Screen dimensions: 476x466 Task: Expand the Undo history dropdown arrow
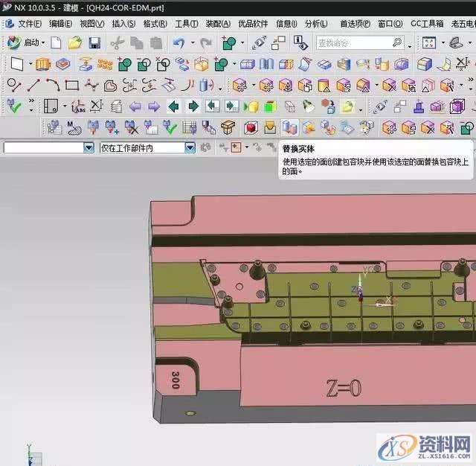[x=193, y=43]
